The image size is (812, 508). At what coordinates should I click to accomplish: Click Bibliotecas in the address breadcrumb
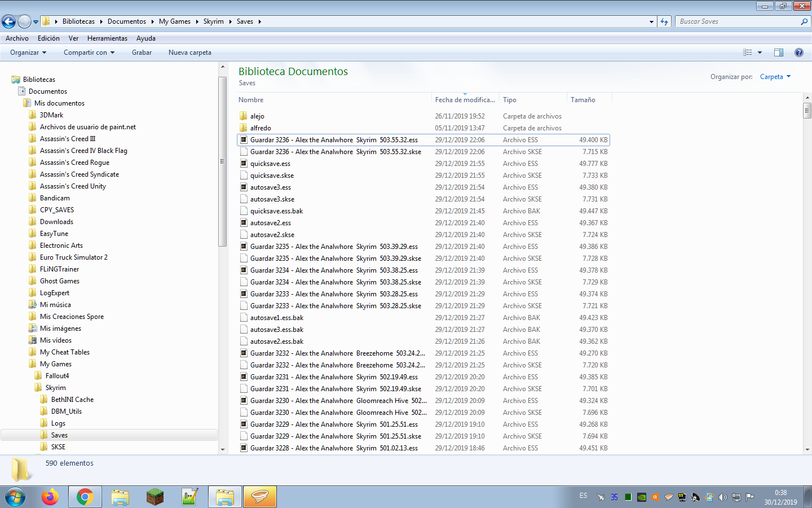[78, 21]
